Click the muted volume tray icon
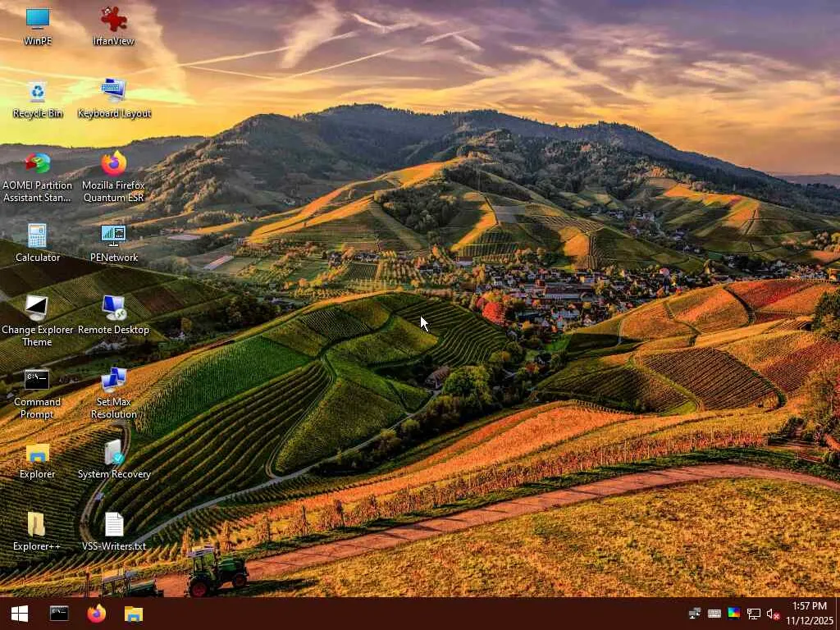 pos(773,614)
